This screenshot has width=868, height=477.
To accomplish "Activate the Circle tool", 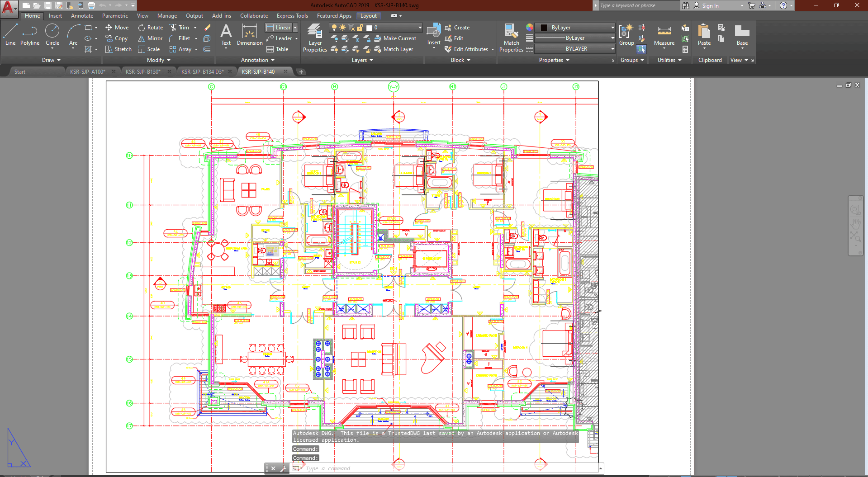I will [x=52, y=35].
